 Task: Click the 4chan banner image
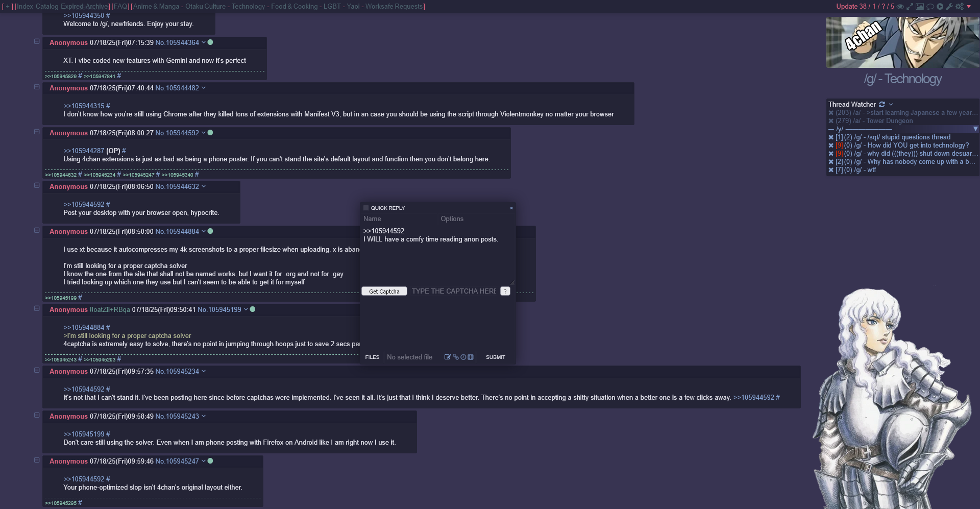click(902, 42)
